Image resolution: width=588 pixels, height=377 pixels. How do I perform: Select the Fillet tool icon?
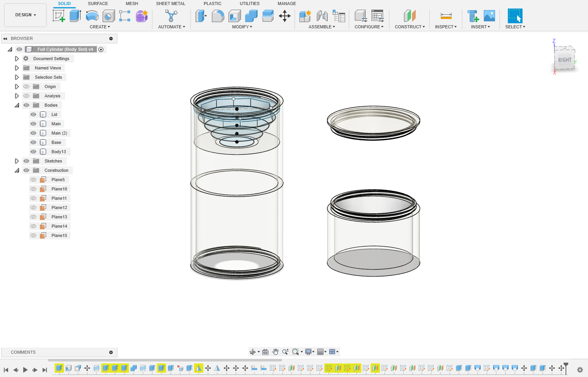click(218, 16)
